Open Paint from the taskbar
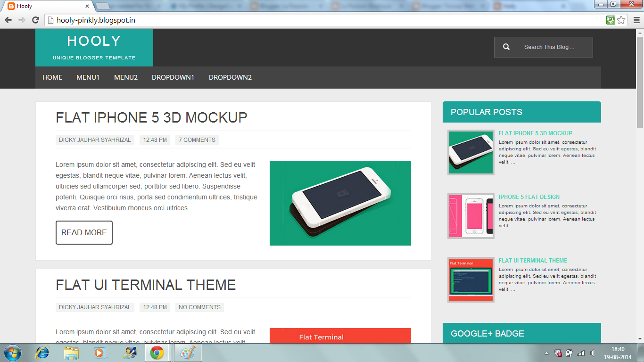Viewport: 644px width, 362px height. click(x=188, y=352)
